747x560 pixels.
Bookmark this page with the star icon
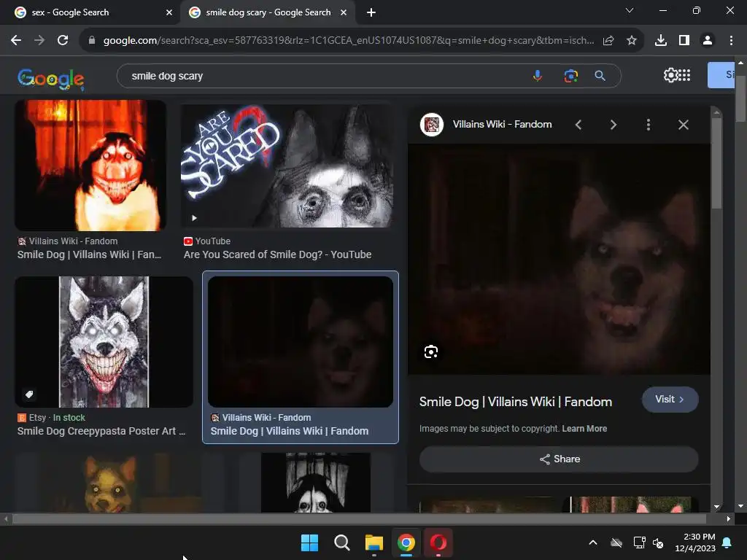pyautogui.click(x=632, y=41)
